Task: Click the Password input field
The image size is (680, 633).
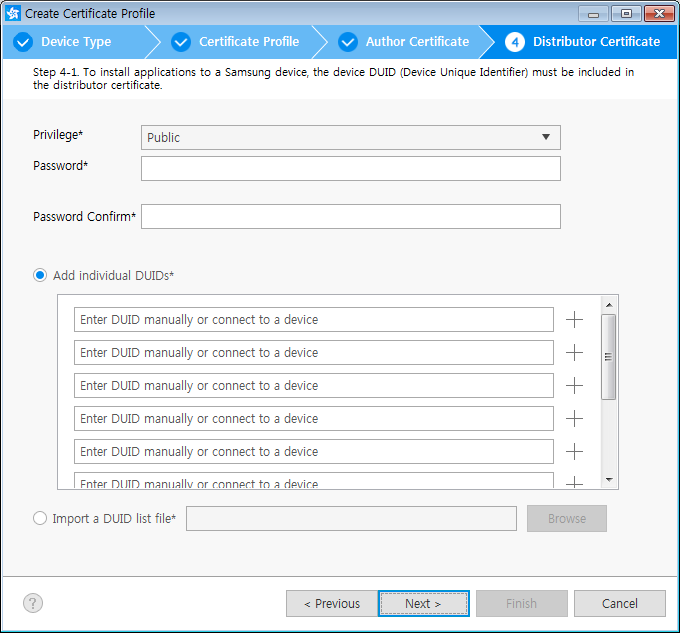Action: 350,168
